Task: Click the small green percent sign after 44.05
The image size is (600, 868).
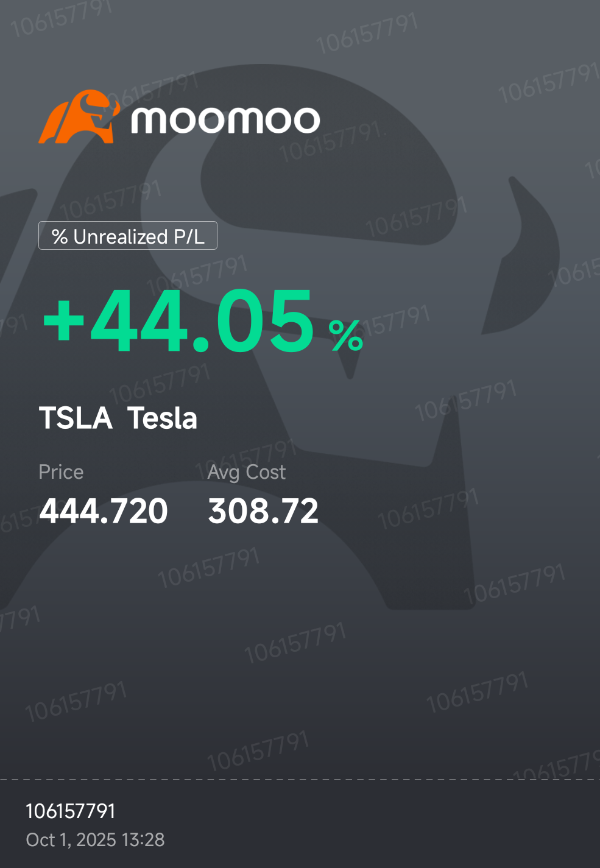Action: coord(345,335)
